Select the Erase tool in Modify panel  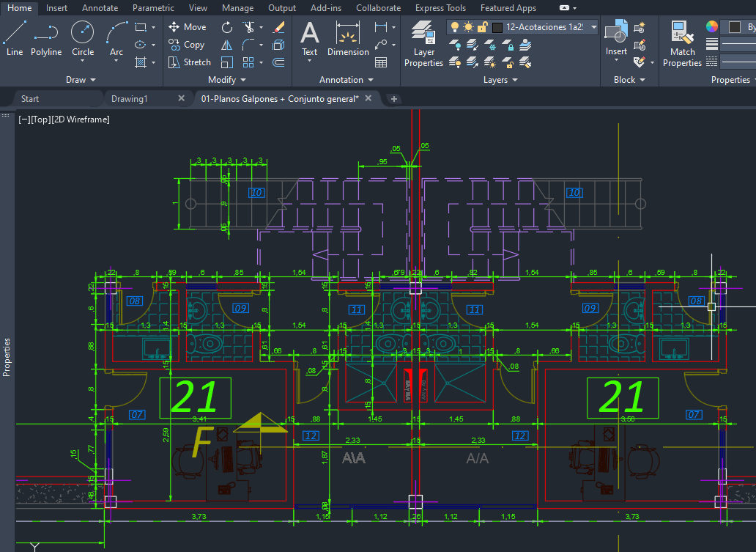(278, 27)
